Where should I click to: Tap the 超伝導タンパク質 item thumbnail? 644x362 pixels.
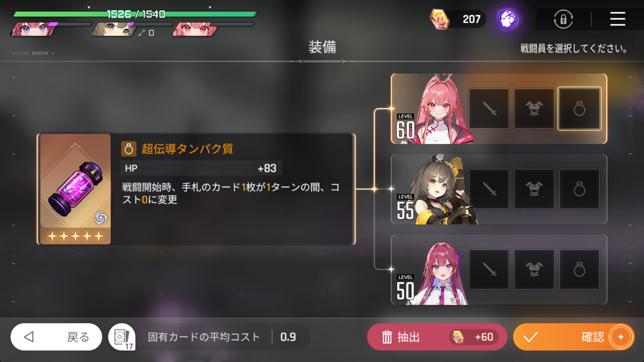(x=75, y=189)
